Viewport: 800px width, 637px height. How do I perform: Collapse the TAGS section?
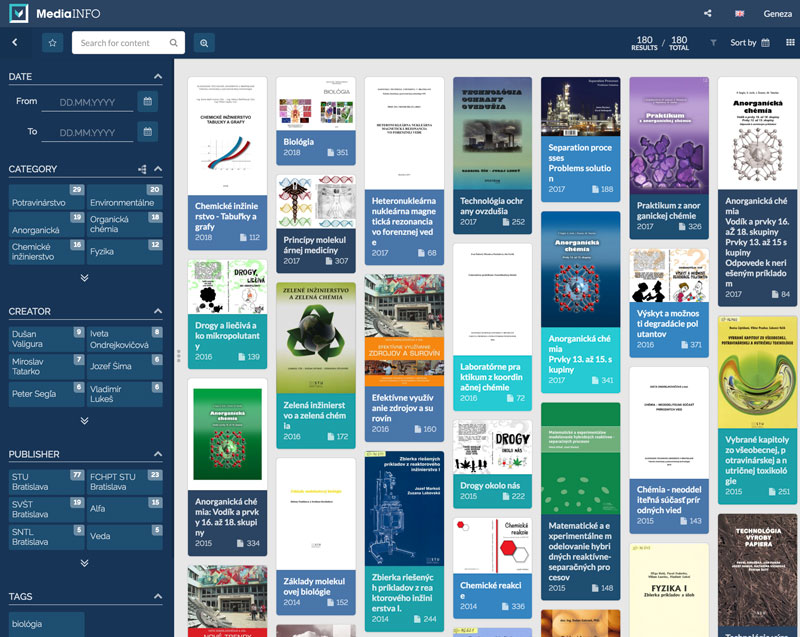[158, 596]
